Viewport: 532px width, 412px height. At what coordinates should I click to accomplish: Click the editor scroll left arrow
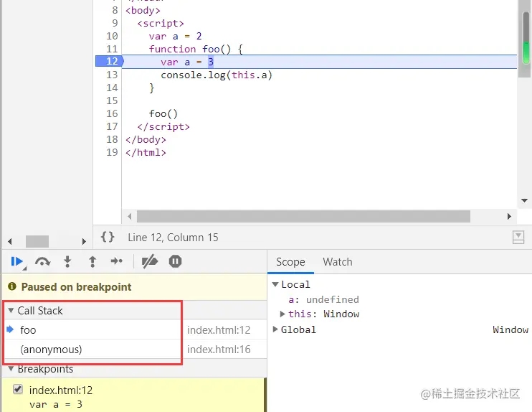click(129, 216)
